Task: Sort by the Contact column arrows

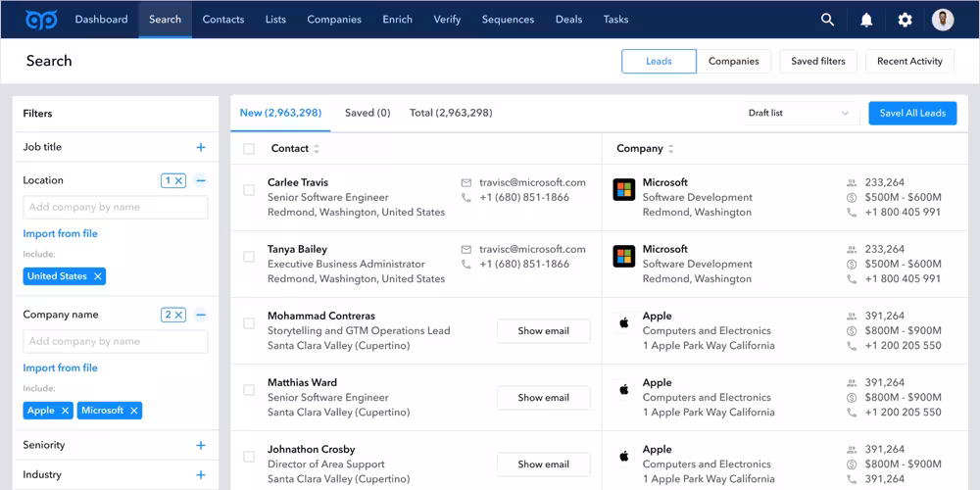Action: point(317,149)
